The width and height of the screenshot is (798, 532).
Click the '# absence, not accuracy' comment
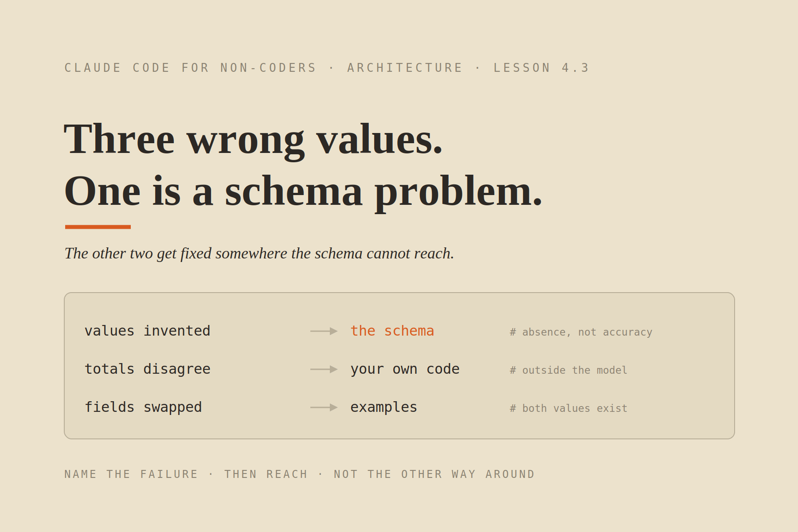coord(581,332)
